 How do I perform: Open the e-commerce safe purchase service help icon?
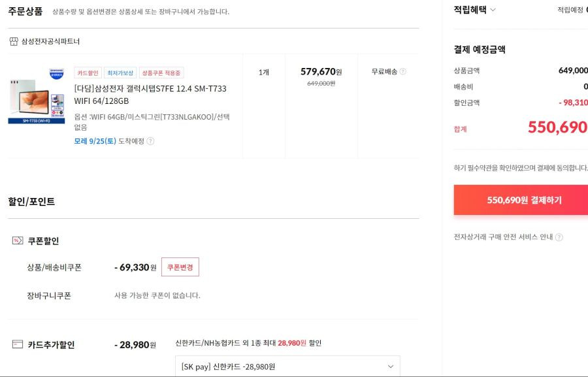click(559, 237)
